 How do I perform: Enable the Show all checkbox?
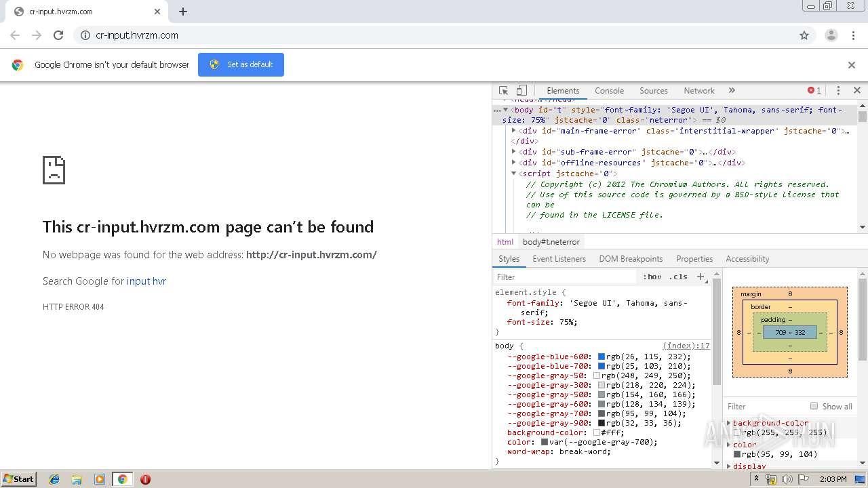814,406
